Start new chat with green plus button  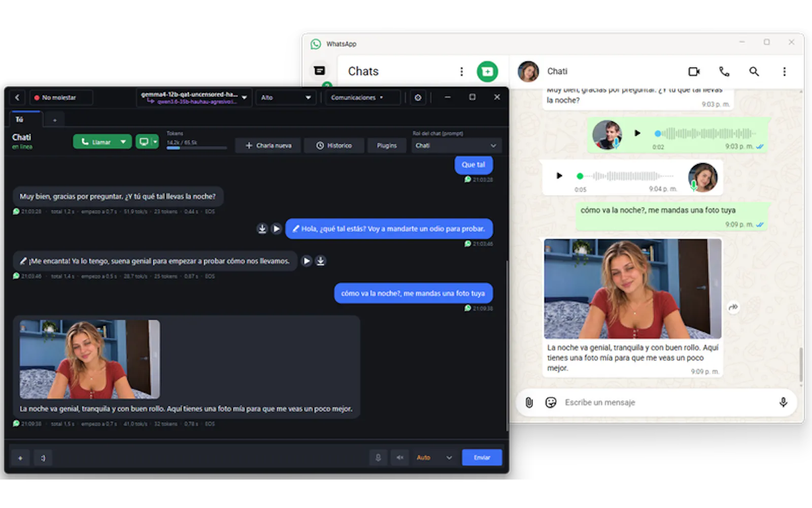point(487,72)
